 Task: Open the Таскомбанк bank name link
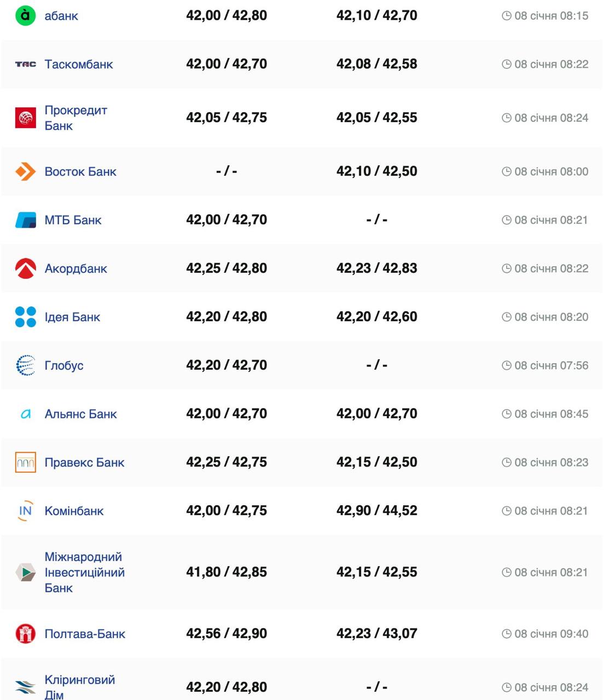click(x=79, y=64)
